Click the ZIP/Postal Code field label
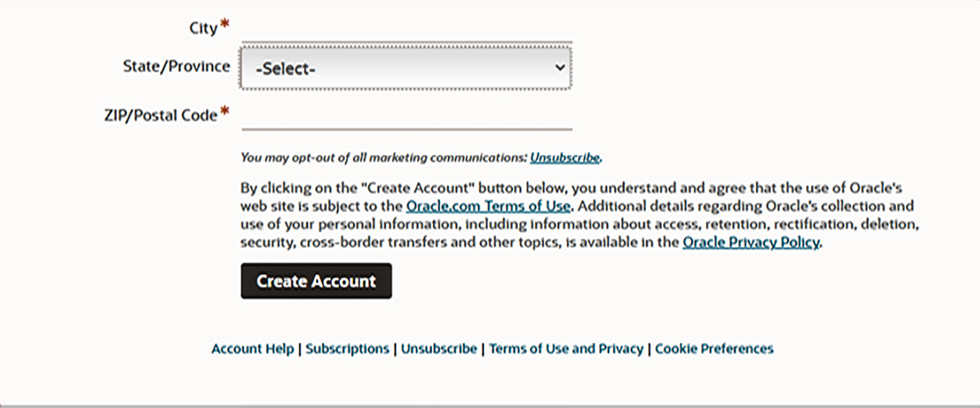Screen dimensions: 980x408 tap(160, 115)
